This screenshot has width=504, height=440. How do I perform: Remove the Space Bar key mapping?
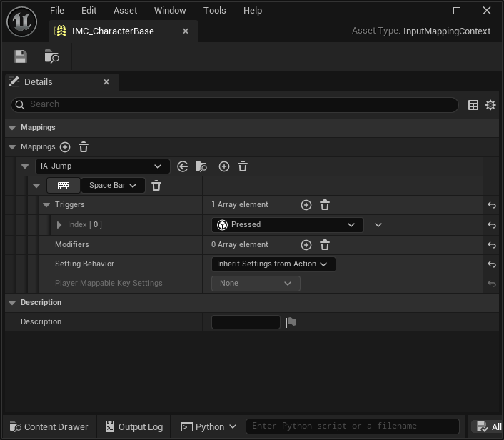pyautogui.click(x=156, y=186)
